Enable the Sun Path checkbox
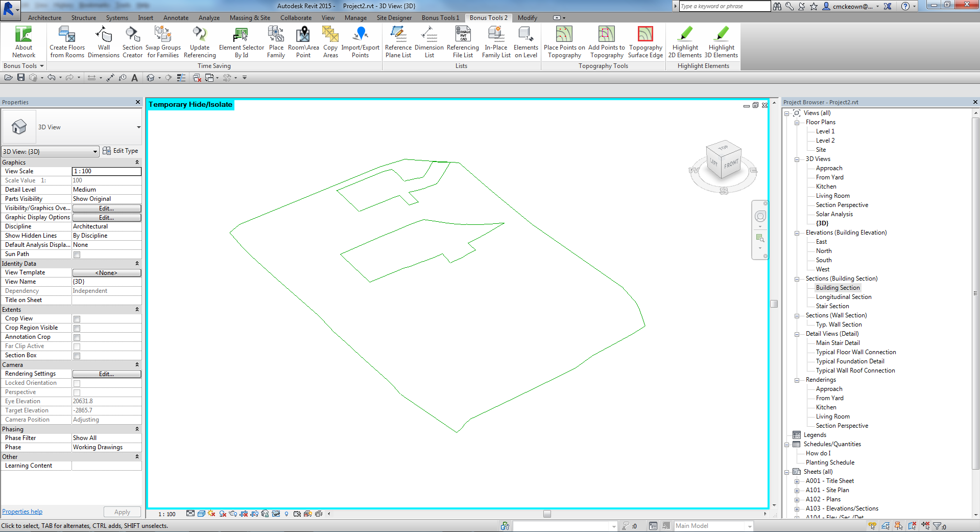The image size is (980, 532). pyautogui.click(x=77, y=255)
